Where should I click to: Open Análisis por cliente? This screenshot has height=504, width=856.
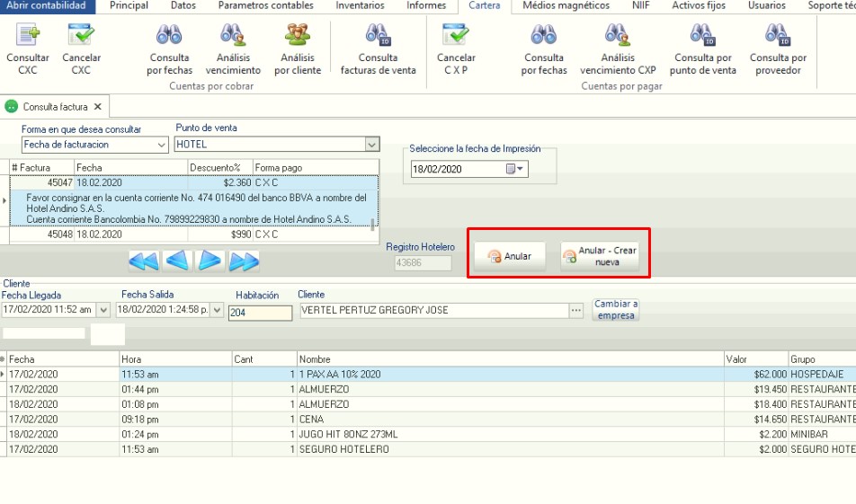click(298, 47)
